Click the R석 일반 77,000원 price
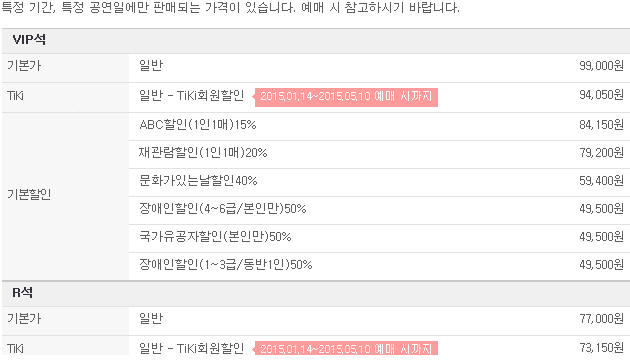630x363 pixels. click(601, 319)
